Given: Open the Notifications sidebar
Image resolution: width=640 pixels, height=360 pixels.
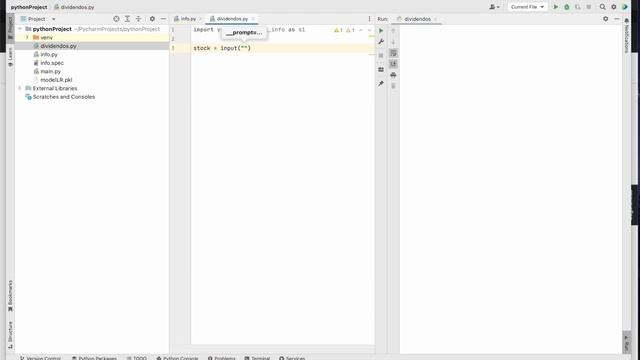Looking at the screenshot, I should pyautogui.click(x=627, y=36).
